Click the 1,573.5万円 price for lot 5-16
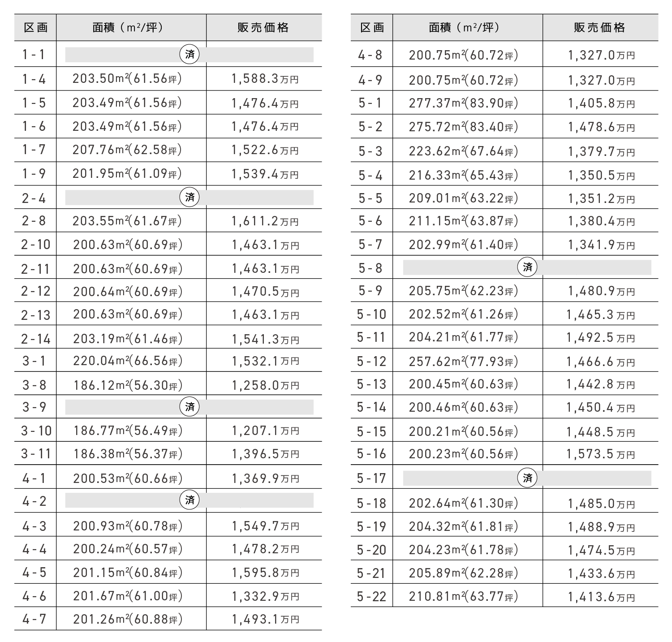 pos(601,454)
